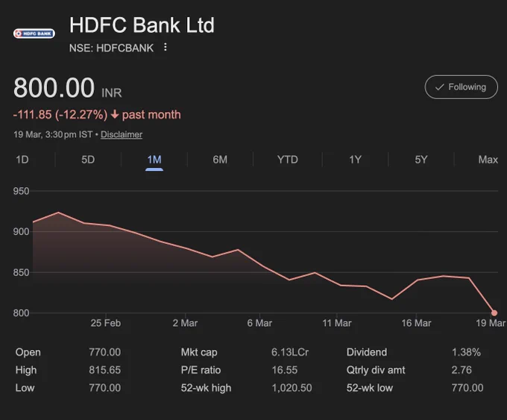Select the 1M time range tab
Screen dimensions: 507x420
[x=154, y=160]
